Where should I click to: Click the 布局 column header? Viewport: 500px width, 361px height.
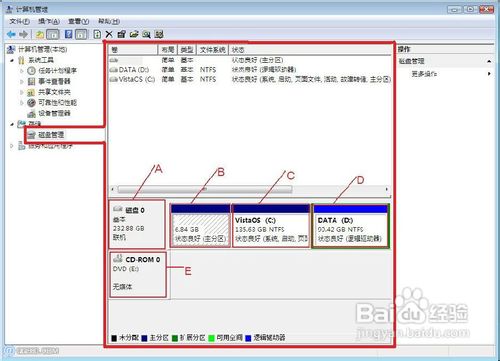click(168, 50)
